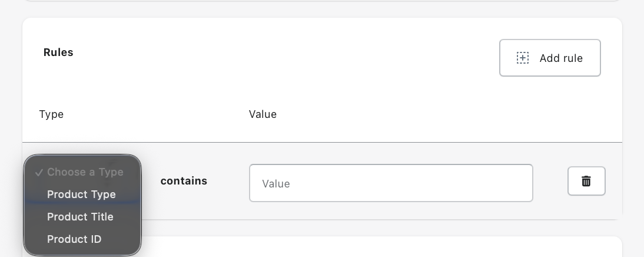Click the trash can icon to delete rule
This screenshot has height=257, width=644.
tap(586, 181)
